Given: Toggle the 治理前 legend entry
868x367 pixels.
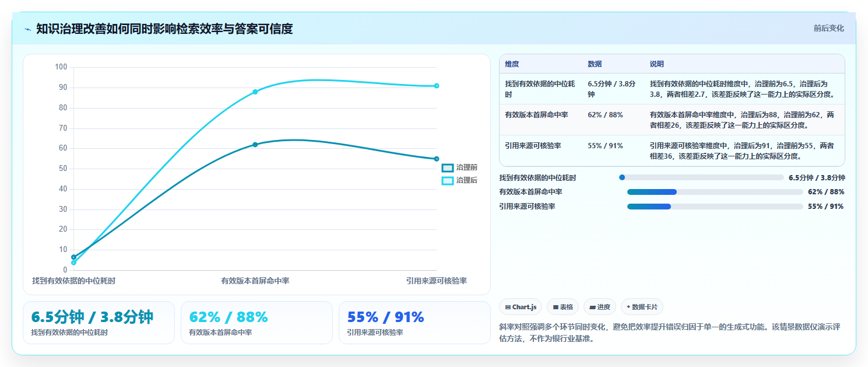Looking at the screenshot, I should coord(459,167).
